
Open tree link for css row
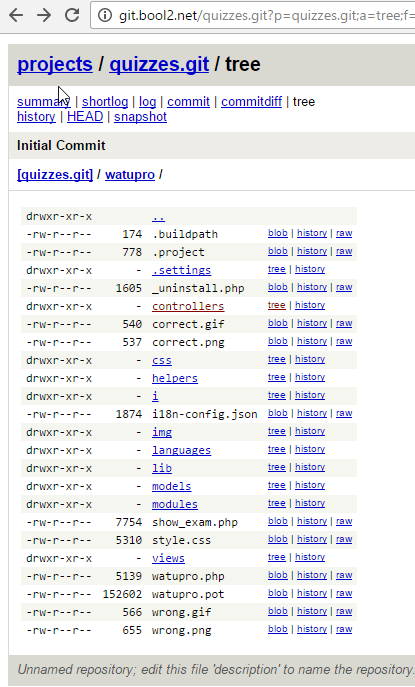277,359
